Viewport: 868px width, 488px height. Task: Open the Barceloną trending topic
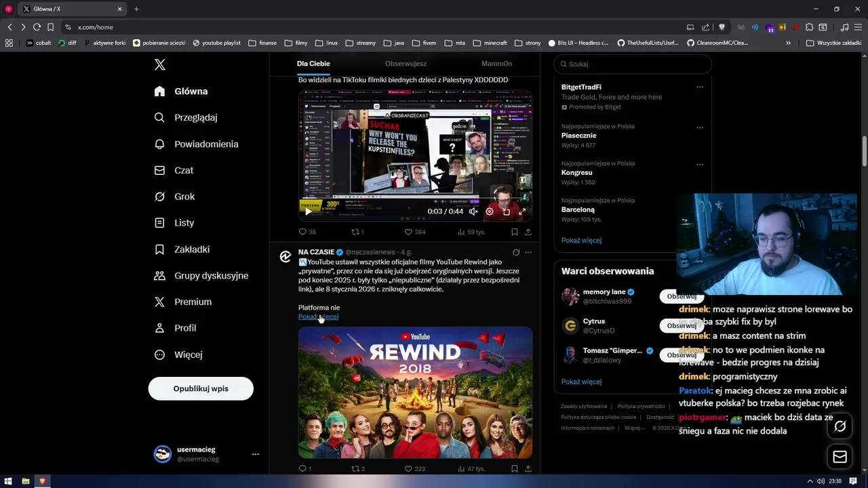pos(578,209)
